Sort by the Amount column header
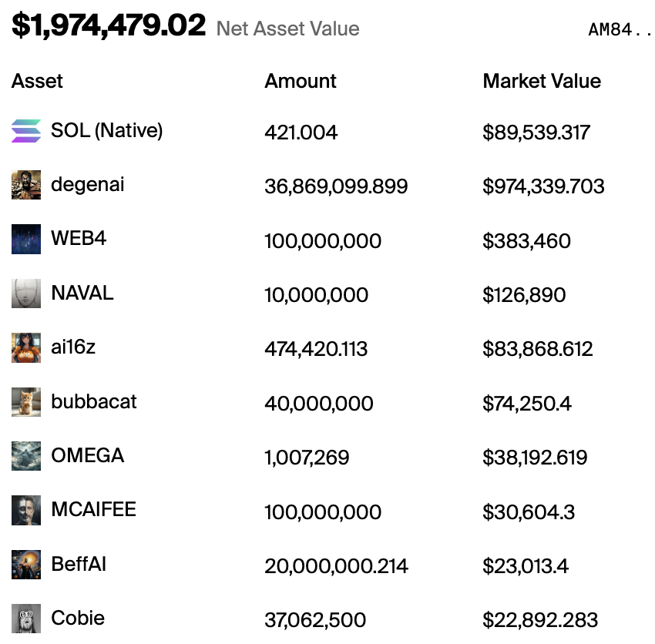Image resolution: width=655 pixels, height=644 pixels. pos(301,81)
